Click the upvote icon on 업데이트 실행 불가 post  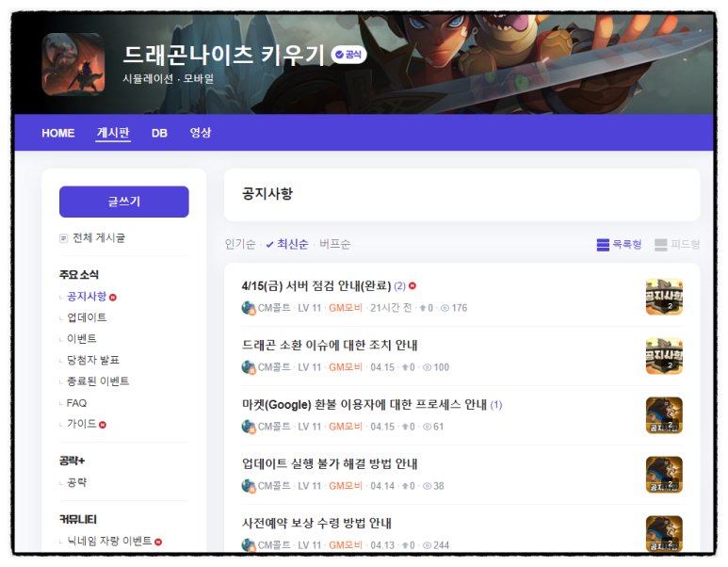click(x=405, y=486)
